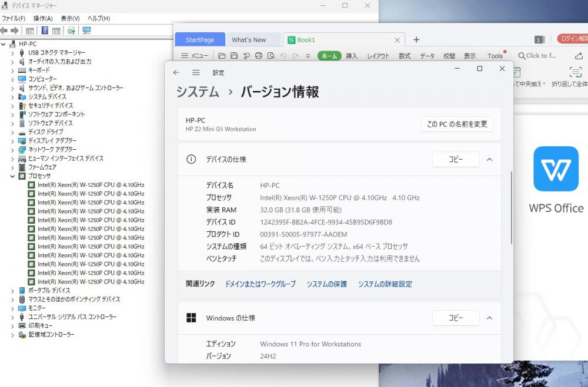The image size is (588, 387).
Task: Expand the ディスプレイ アダプター node arrow
Action: (12, 141)
